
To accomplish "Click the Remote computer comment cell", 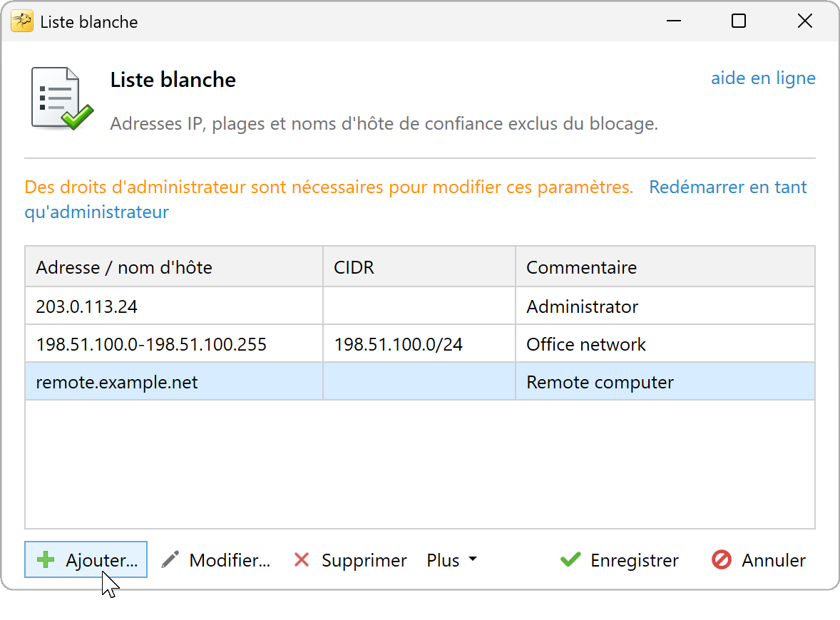I will pyautogui.click(x=665, y=382).
